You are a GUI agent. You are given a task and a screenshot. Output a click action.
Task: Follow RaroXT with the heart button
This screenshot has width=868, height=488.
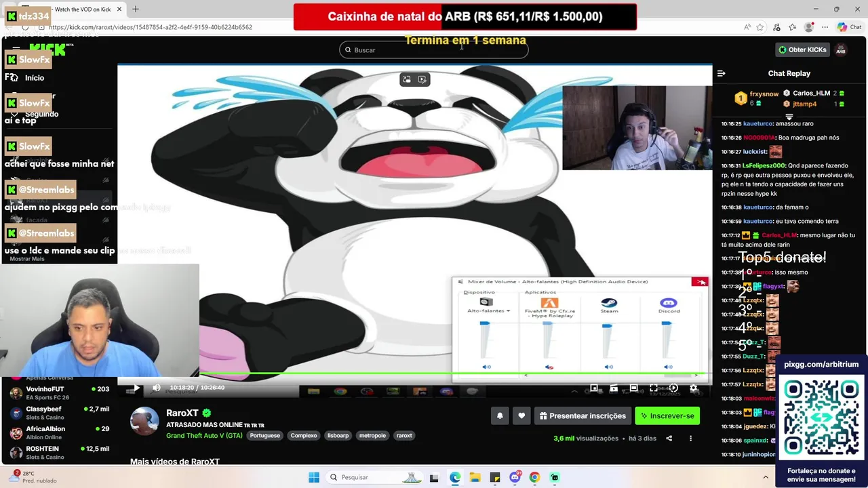[521, 415]
